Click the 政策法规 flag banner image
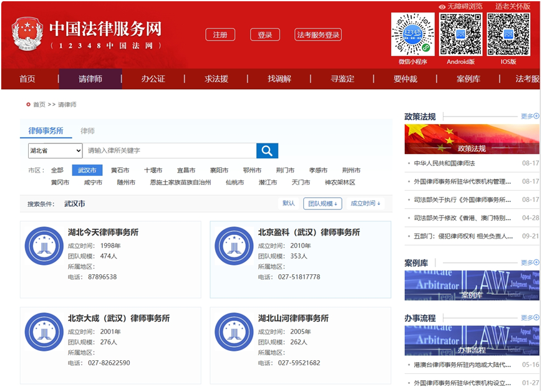 pos(472,139)
